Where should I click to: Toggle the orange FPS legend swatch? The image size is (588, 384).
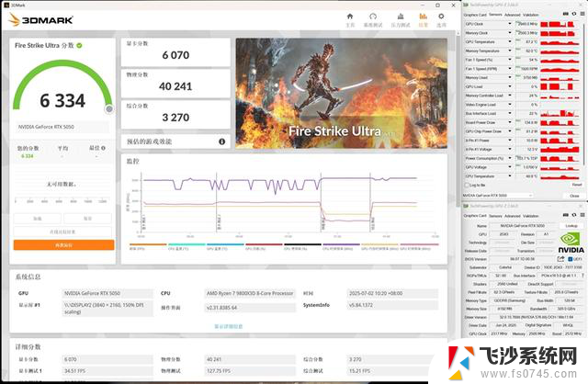(147, 244)
